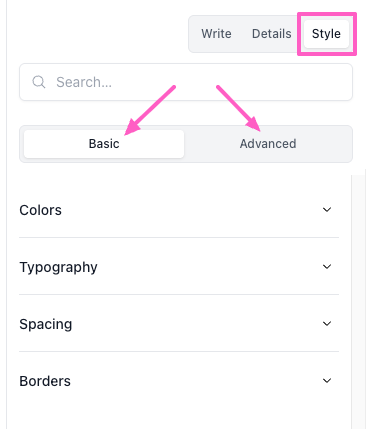
Task: Open the Details tab
Action: tap(272, 34)
